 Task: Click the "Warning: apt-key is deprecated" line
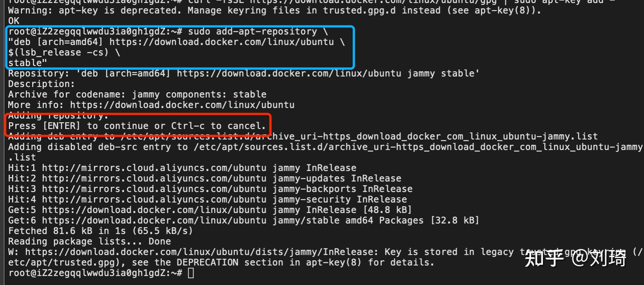[274, 10]
